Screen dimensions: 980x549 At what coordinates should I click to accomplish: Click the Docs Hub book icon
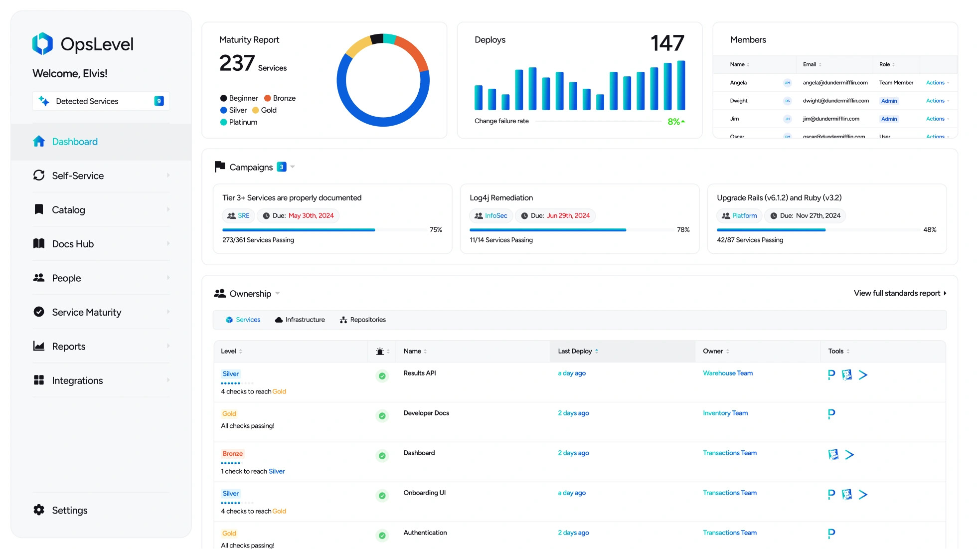click(x=39, y=243)
